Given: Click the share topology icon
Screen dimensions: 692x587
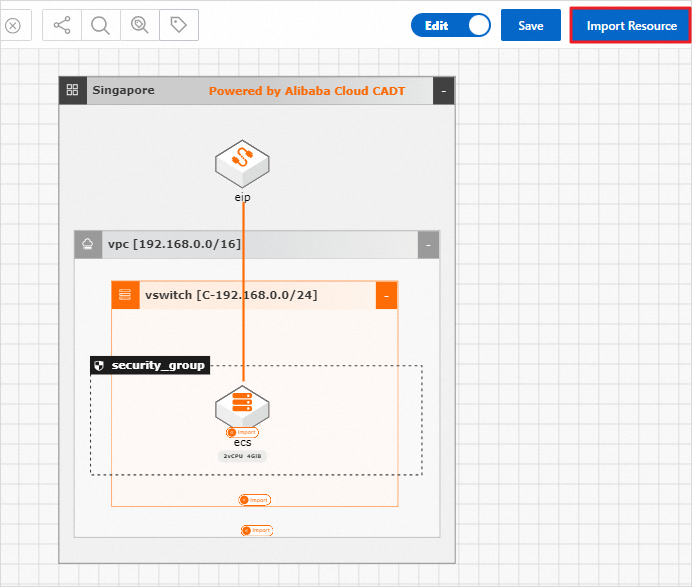Looking at the screenshot, I should [x=62, y=25].
